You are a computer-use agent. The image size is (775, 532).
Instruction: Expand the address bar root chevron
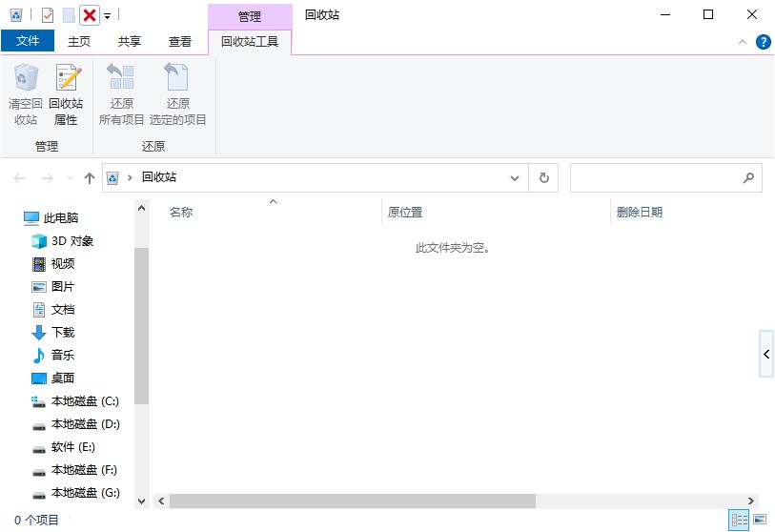point(130,178)
